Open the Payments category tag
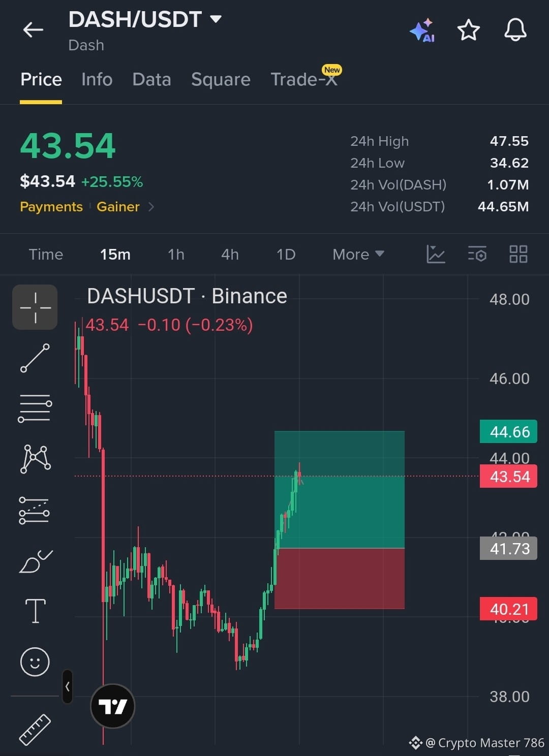The image size is (549, 756). tap(51, 207)
